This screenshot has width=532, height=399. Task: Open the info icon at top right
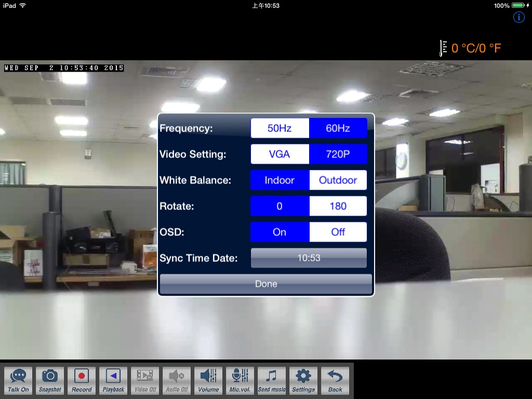519,17
